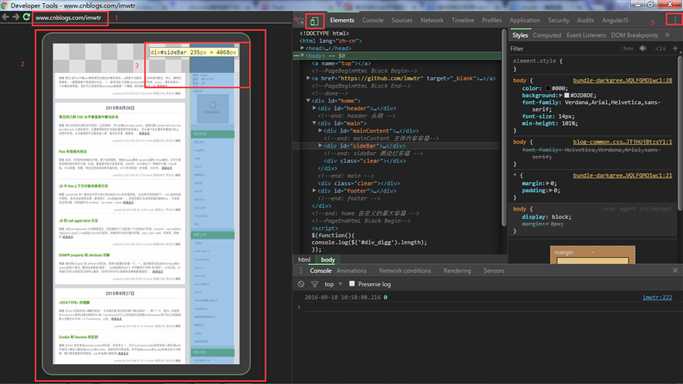The height and width of the screenshot is (384, 683).
Task: Toggle the device toolbar icon
Action: pos(314,21)
